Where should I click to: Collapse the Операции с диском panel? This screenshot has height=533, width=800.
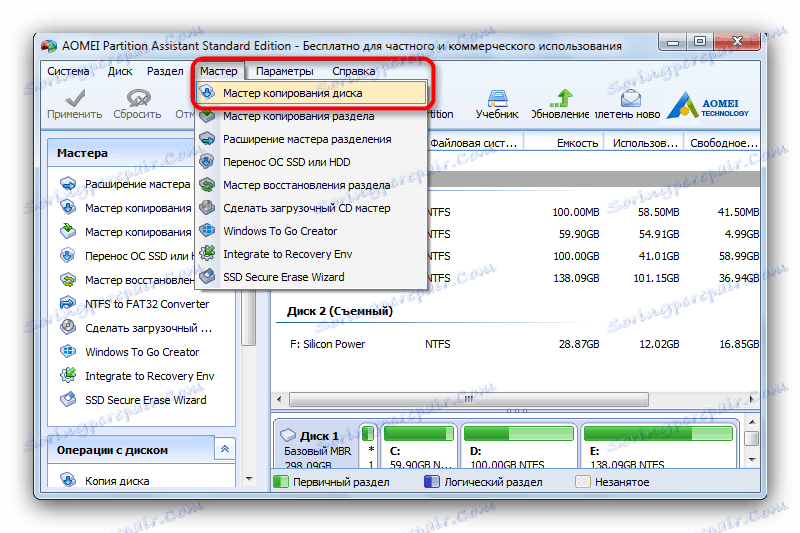[x=224, y=449]
